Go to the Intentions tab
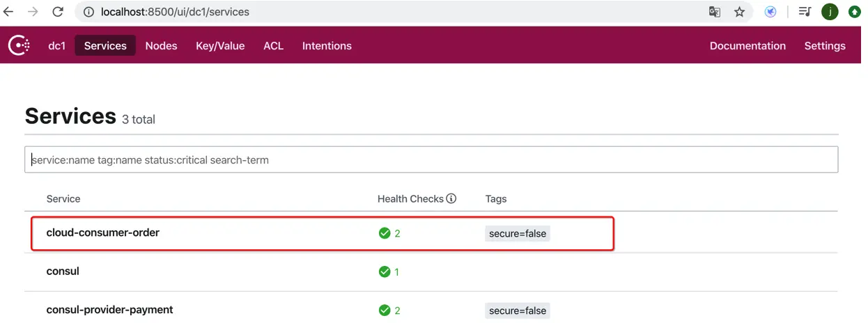This screenshot has width=868, height=323. pyautogui.click(x=327, y=46)
